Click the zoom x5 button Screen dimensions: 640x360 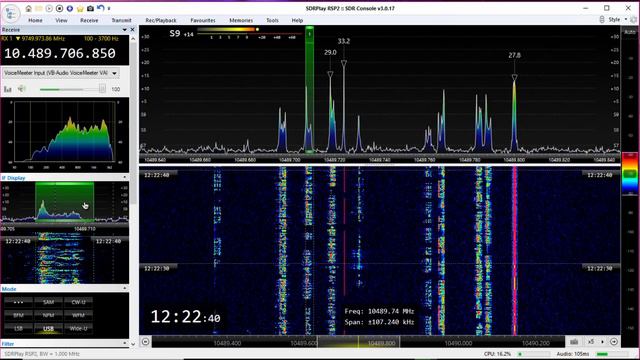[590, 342]
